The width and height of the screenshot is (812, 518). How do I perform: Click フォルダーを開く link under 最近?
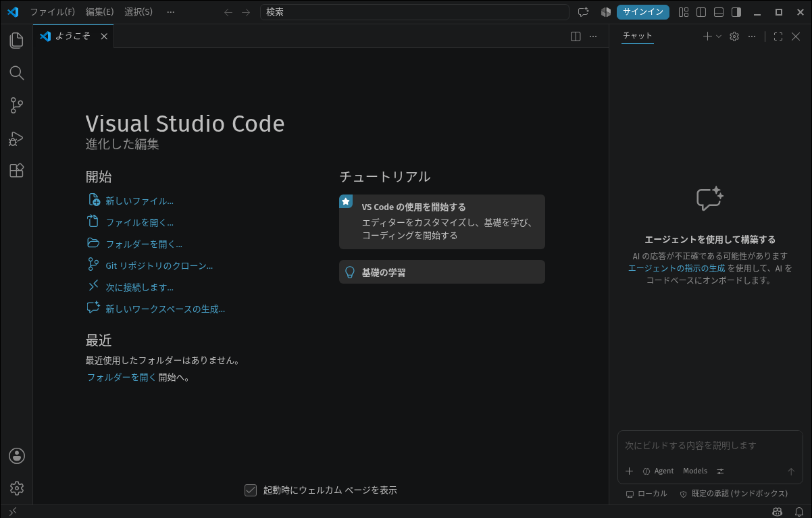coord(122,378)
